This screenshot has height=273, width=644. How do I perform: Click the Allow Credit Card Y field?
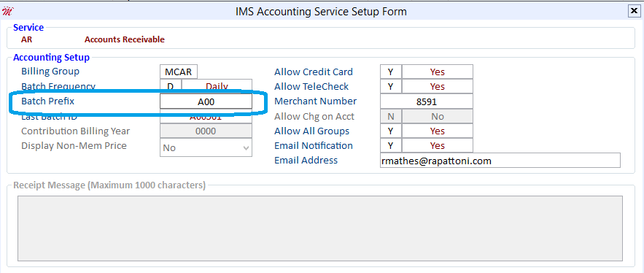391,72
